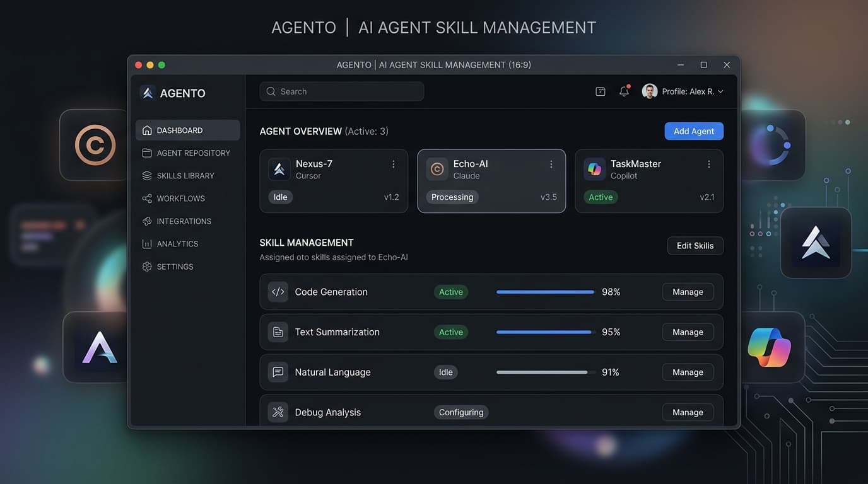Click the Natural Language chat icon
868x484 pixels.
278,372
